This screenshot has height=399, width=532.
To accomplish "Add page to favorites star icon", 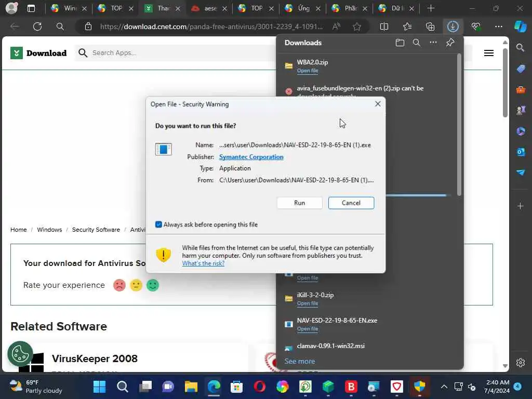I will pos(356,26).
